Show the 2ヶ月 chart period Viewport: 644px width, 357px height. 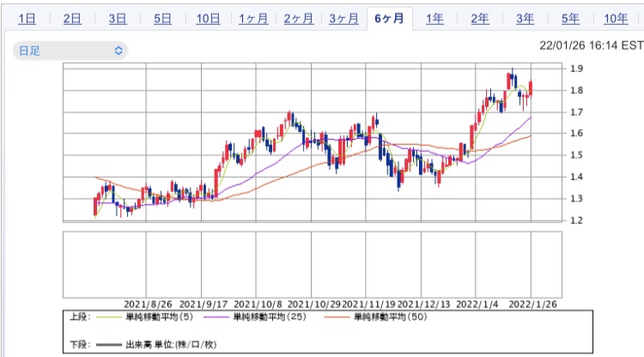[299, 19]
